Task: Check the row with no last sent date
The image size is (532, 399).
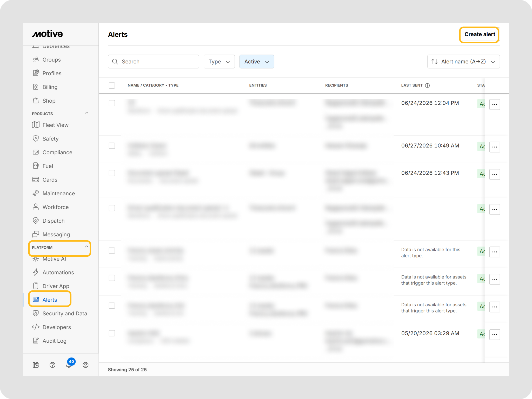Action: [112, 208]
